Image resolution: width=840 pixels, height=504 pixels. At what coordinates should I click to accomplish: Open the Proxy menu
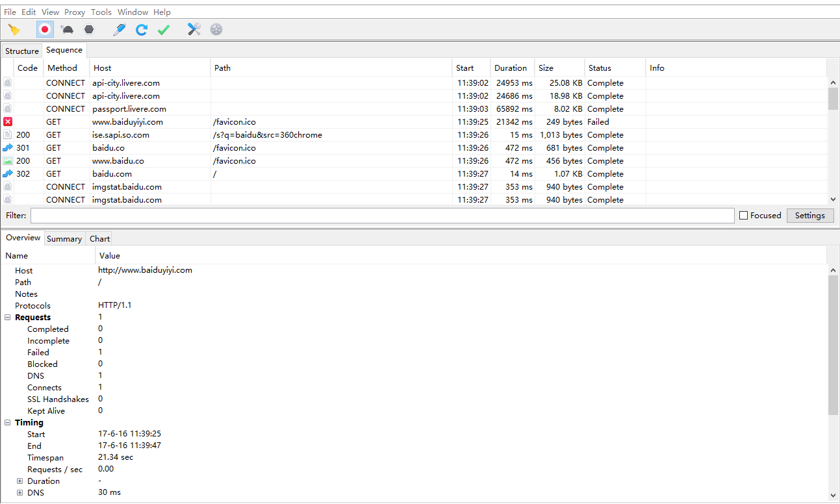pyautogui.click(x=75, y=12)
